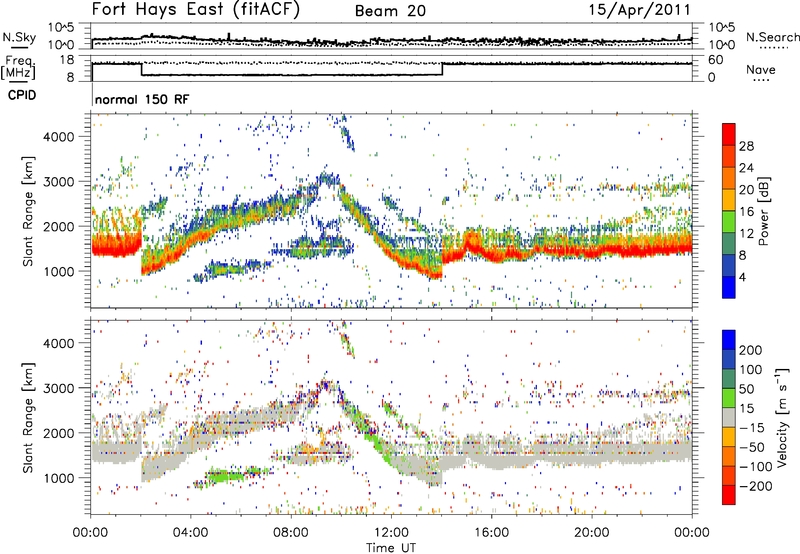Screen dimensions: 800x554
Task: Click the "Fort Hays East (fitACF)" plot title
Action: pos(195,10)
